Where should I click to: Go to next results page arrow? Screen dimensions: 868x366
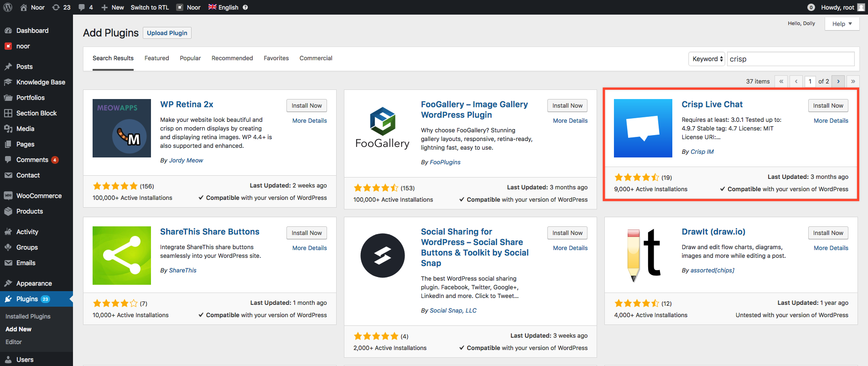click(838, 81)
